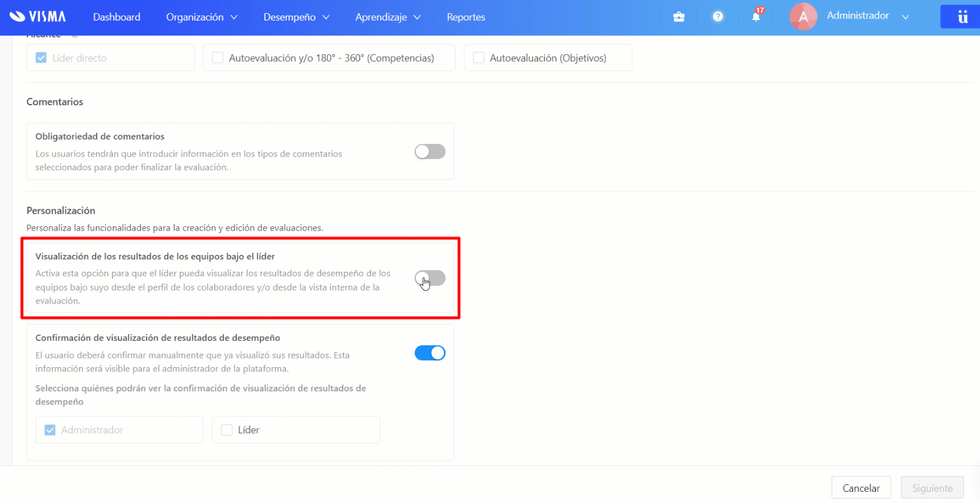Open the Desempeño menu

click(x=296, y=17)
